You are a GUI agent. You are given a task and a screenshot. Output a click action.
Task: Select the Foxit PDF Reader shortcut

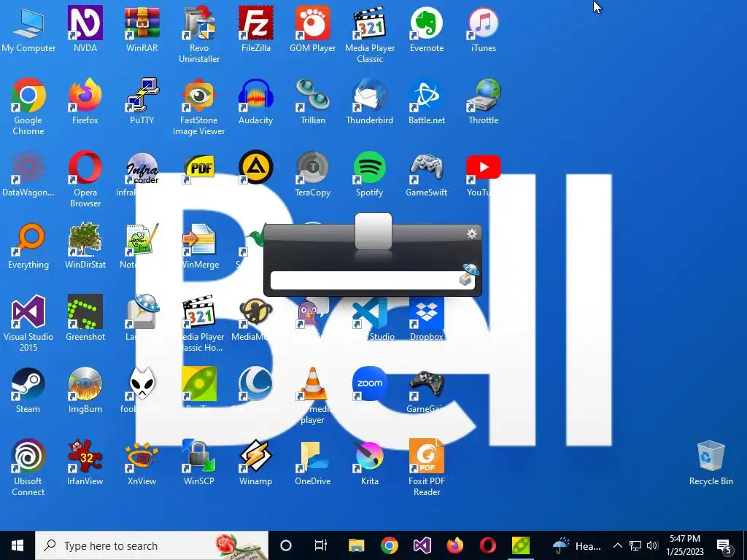click(426, 468)
